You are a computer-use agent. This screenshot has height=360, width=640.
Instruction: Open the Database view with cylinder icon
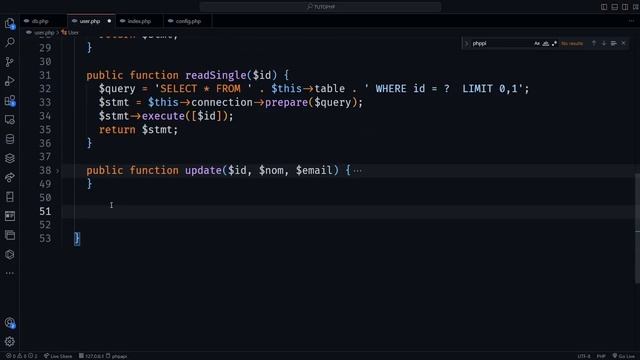click(x=10, y=139)
